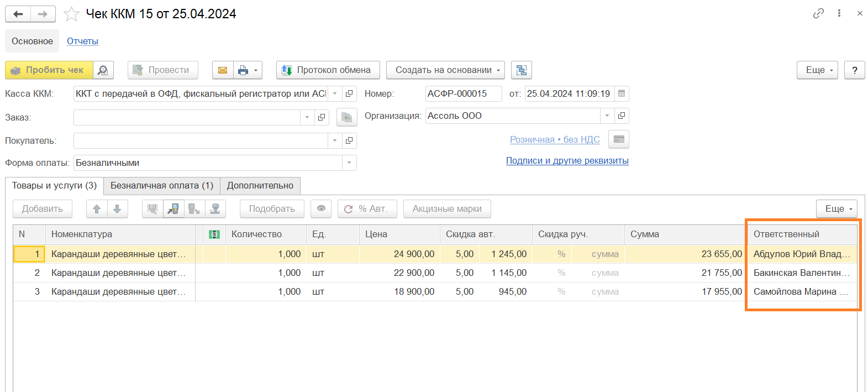Expand the Организация dropdown list
Screen dimensions: 868x392
[607, 116]
